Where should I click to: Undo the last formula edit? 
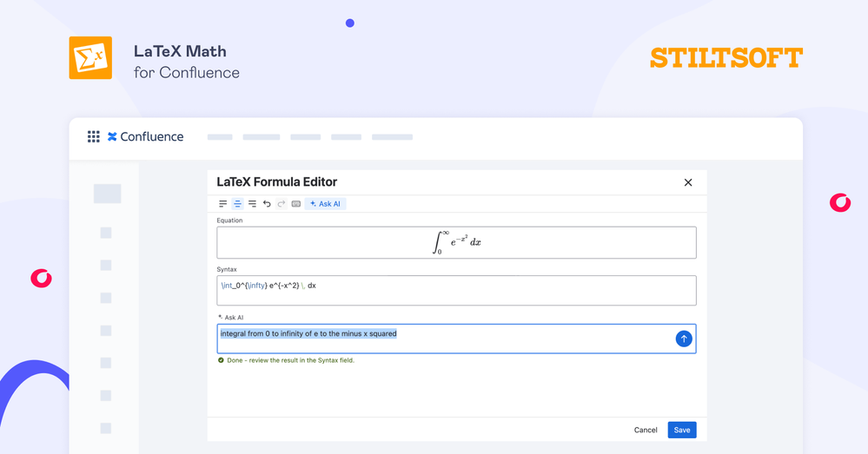267,204
